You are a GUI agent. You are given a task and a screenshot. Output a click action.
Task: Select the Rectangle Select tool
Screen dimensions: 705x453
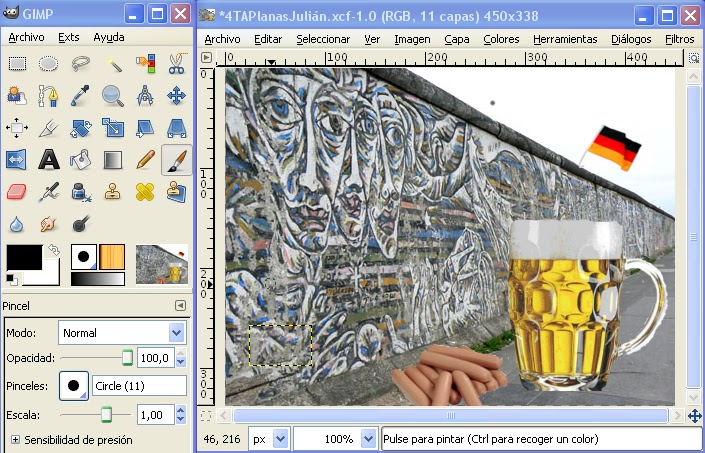(x=17, y=63)
